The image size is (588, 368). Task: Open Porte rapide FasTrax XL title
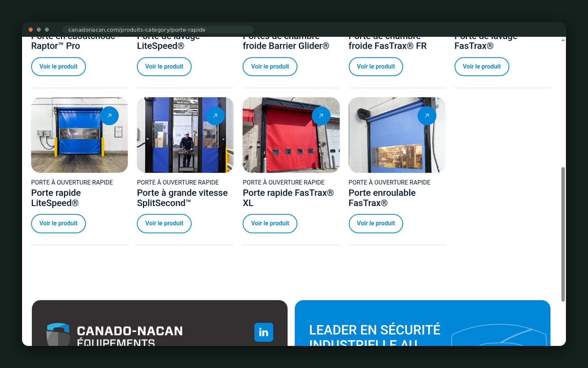pyautogui.click(x=288, y=198)
